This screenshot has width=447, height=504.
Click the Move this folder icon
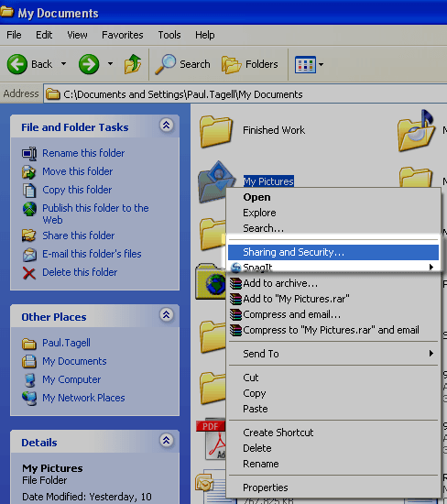[x=29, y=172]
